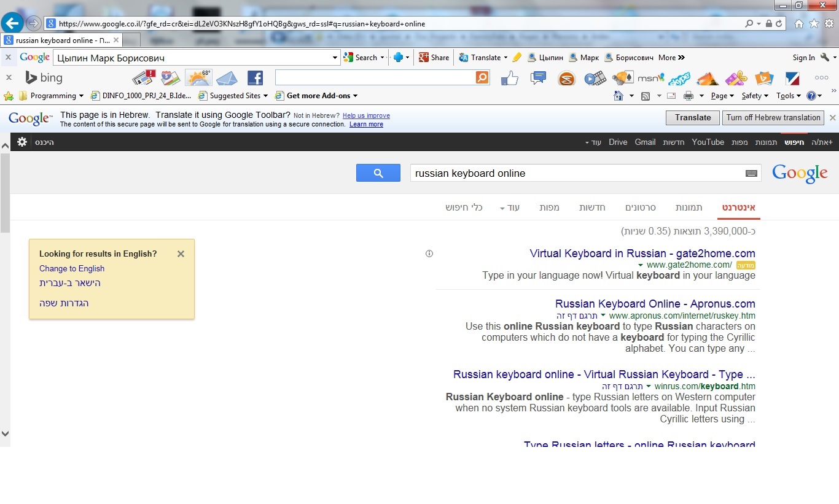839x504 pixels.
Task: Launch the Skype icon on the Bing bar
Action: 679,79
